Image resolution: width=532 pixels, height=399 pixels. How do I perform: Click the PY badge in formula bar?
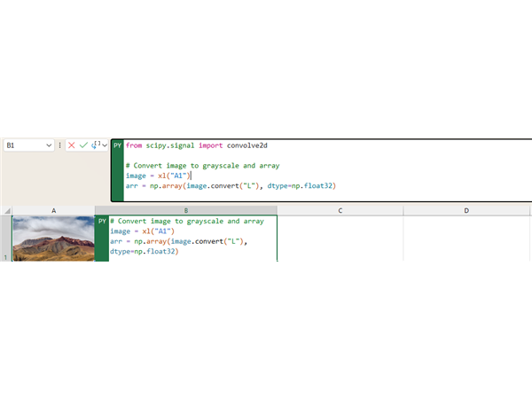(x=117, y=145)
